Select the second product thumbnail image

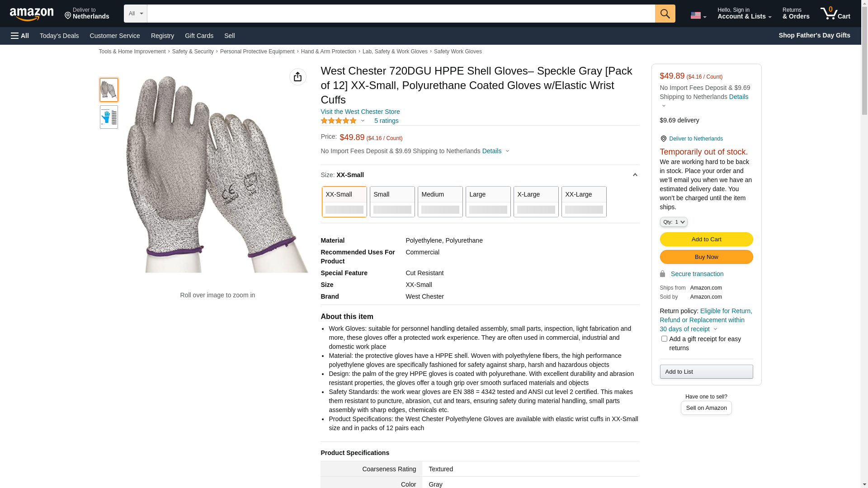pos(109,117)
